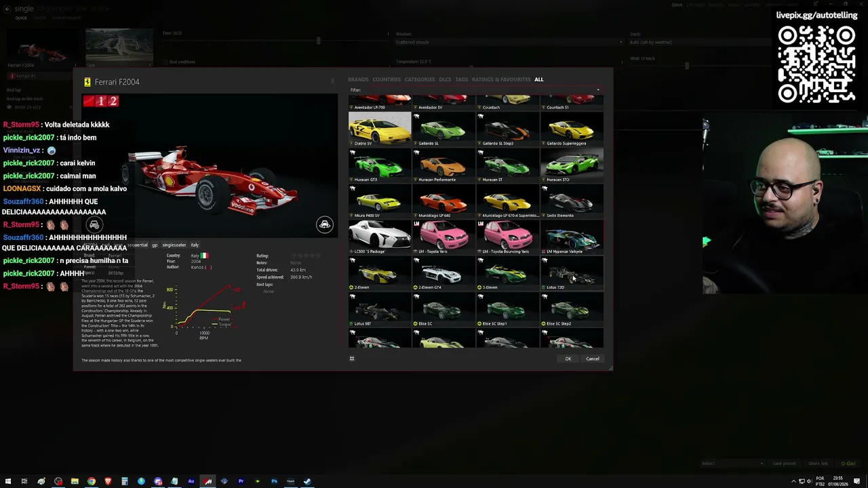The image size is (868, 488).
Task: Set the car rating stars
Action: point(305,256)
